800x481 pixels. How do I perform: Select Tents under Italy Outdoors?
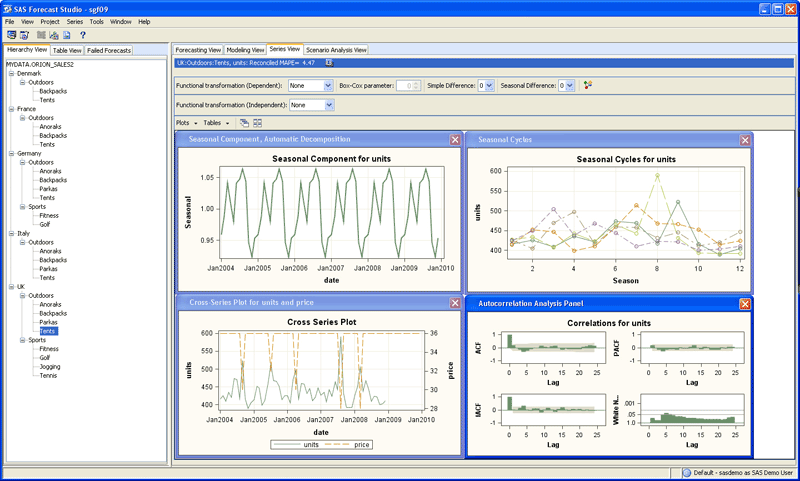(47, 278)
